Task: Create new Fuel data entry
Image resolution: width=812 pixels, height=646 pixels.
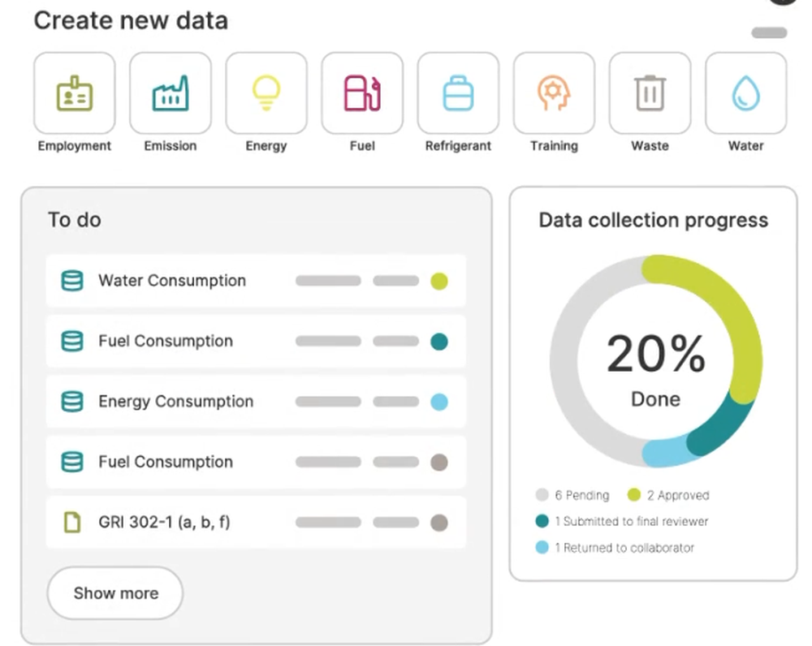Action: pyautogui.click(x=362, y=93)
